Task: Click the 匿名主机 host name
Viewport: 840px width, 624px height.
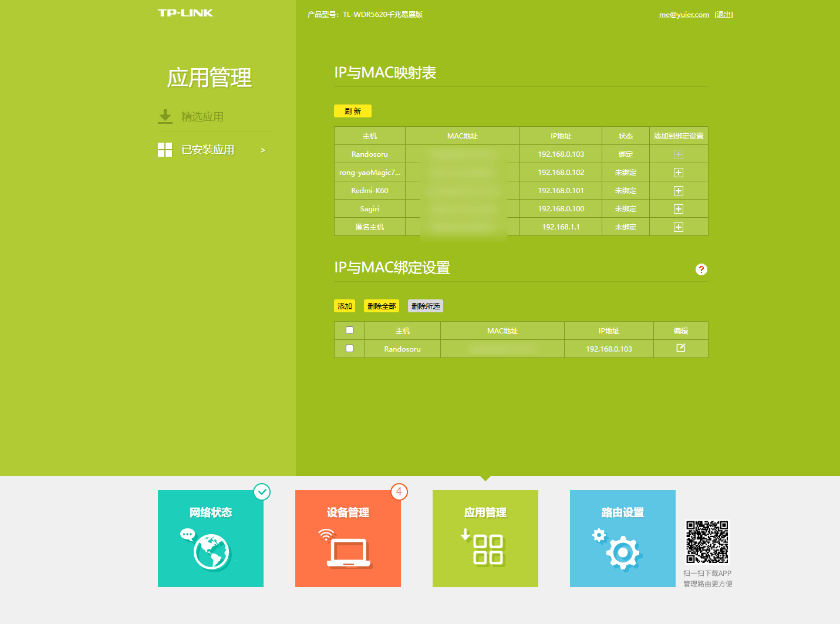Action: (370, 227)
